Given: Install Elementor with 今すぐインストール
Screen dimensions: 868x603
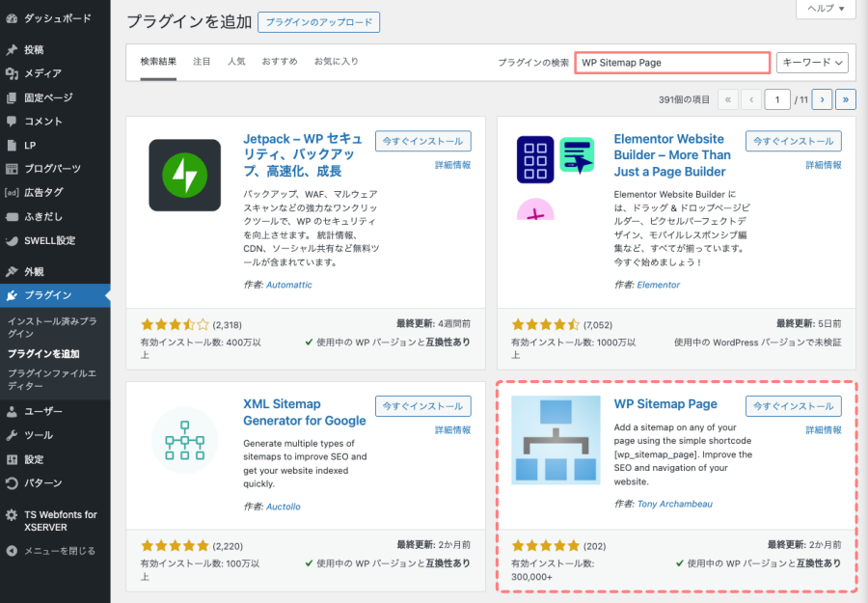Looking at the screenshot, I should [794, 141].
